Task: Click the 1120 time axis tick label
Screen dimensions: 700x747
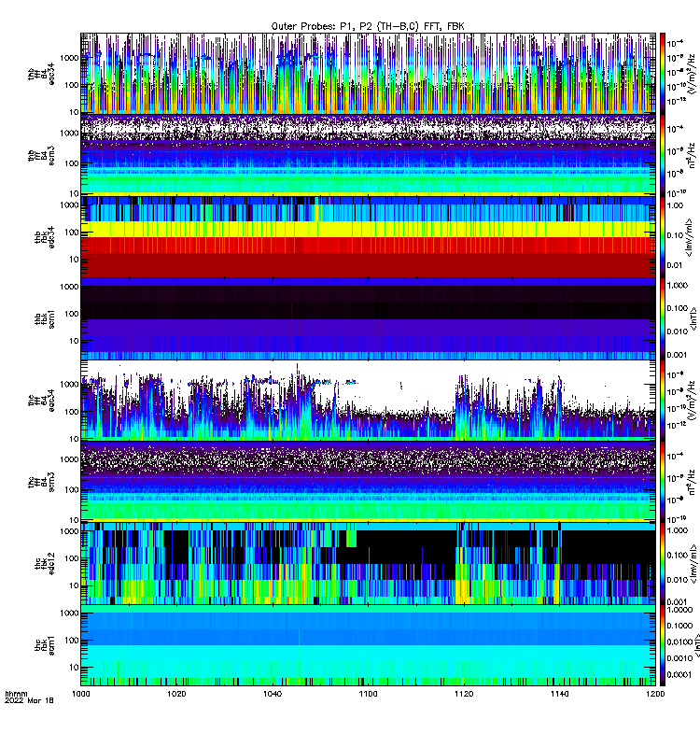Action: [x=464, y=694]
